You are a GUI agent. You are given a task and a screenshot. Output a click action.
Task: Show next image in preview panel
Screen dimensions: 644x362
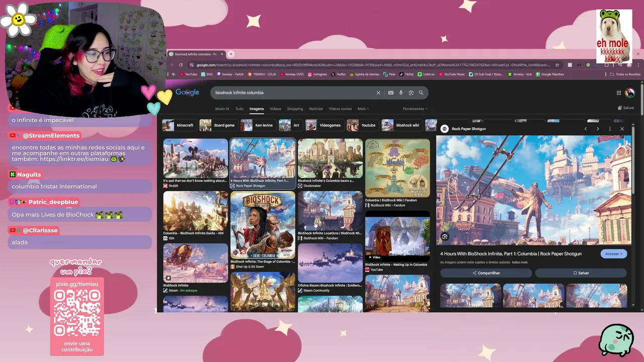[598, 129]
